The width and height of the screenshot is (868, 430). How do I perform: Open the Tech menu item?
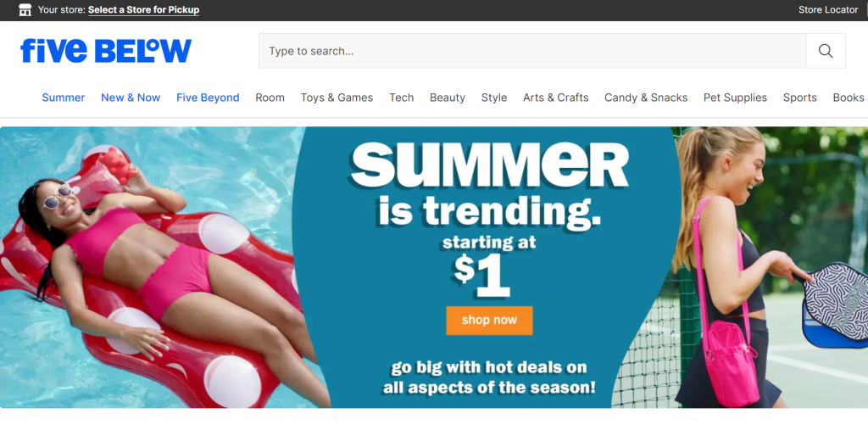401,98
